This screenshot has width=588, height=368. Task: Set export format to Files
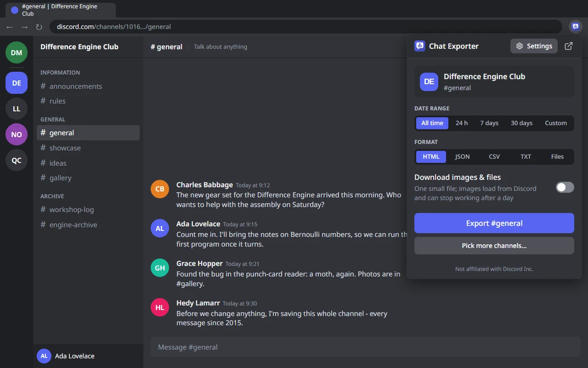(x=557, y=156)
